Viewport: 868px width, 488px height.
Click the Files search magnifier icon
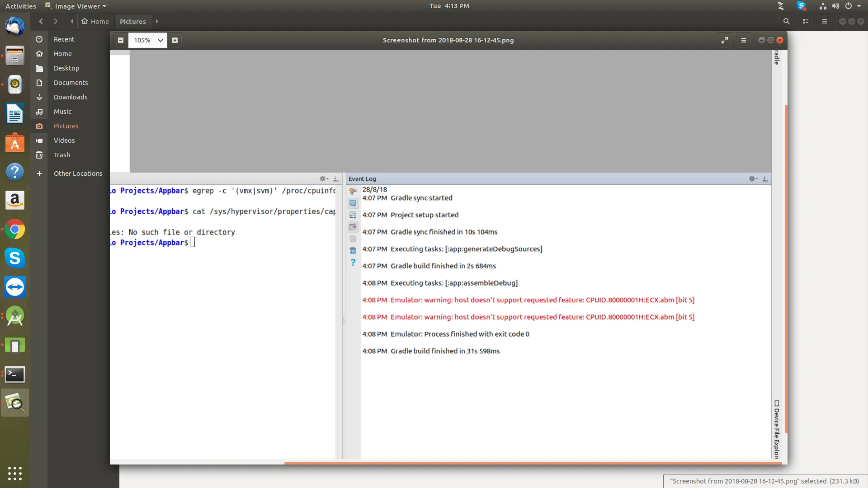[786, 21]
